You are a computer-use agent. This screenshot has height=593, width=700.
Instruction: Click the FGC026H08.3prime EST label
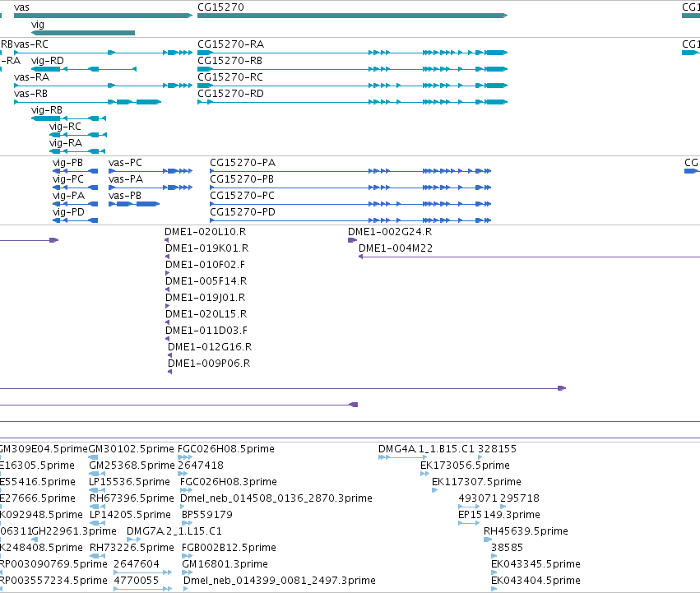click(x=229, y=482)
